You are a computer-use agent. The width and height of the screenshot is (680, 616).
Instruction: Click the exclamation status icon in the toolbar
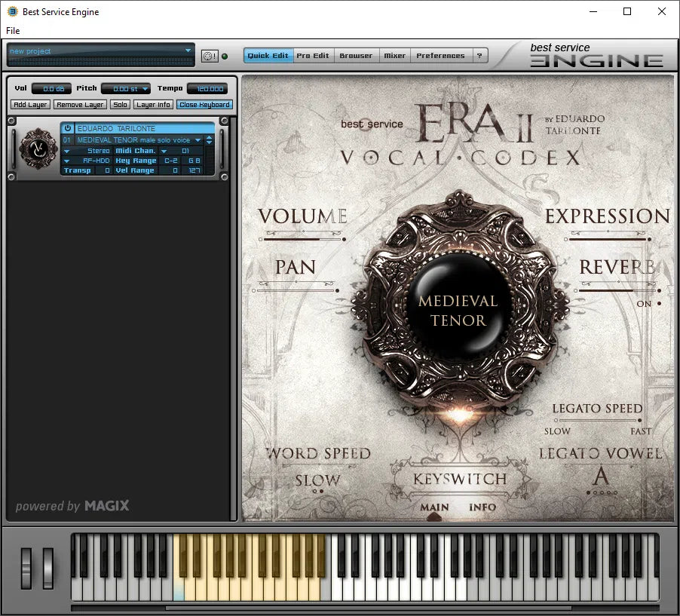(214, 55)
